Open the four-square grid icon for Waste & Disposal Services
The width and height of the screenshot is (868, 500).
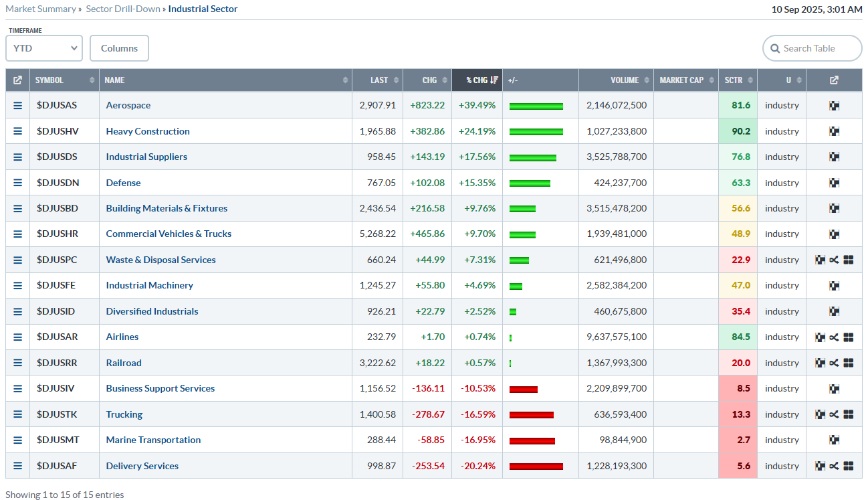point(849,260)
